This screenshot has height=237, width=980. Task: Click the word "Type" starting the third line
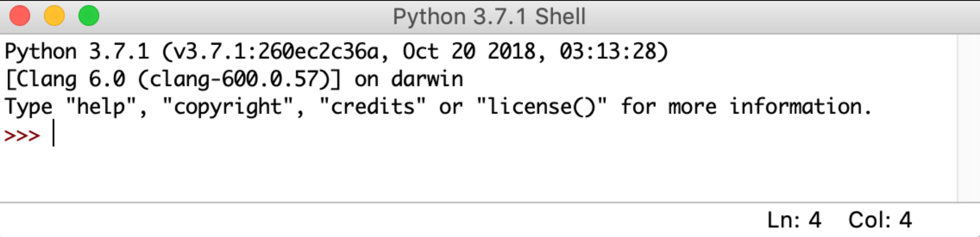(x=28, y=107)
